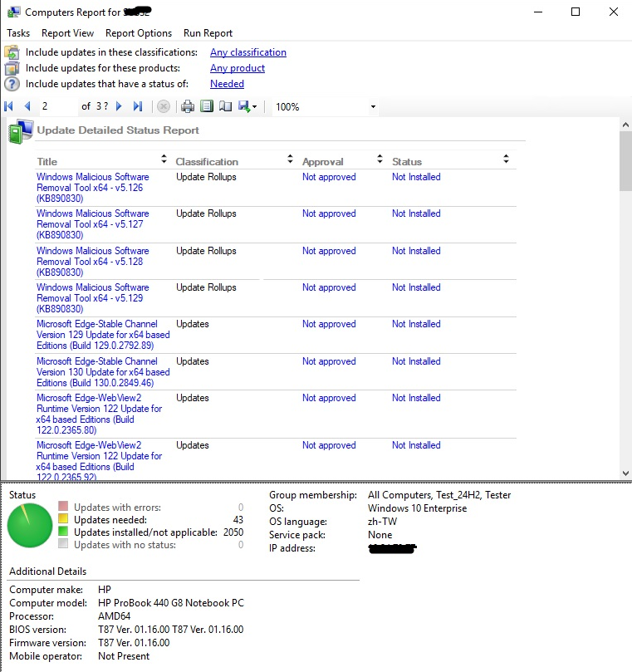Open Edge-Stable Version 130 update
Screen dimensions: 632x672
click(x=103, y=372)
